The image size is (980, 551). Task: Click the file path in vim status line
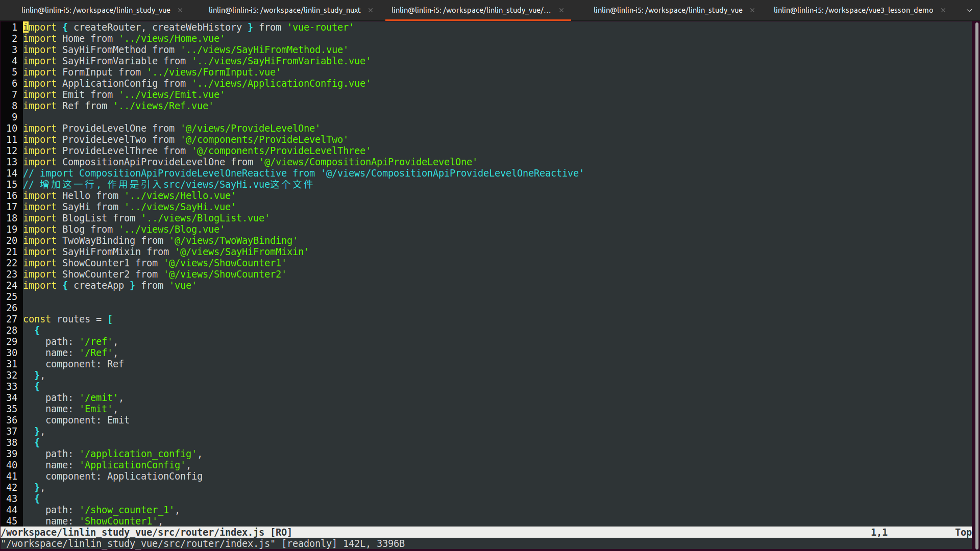pos(133,533)
